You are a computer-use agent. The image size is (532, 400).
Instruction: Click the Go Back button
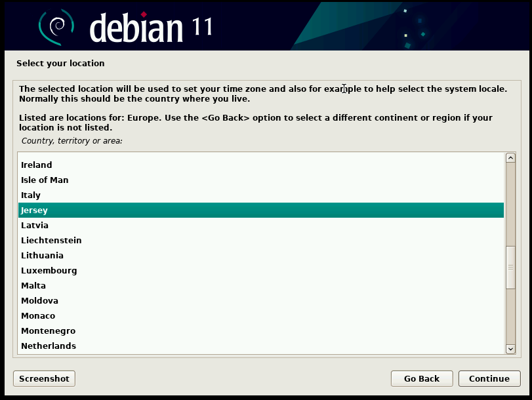point(422,378)
